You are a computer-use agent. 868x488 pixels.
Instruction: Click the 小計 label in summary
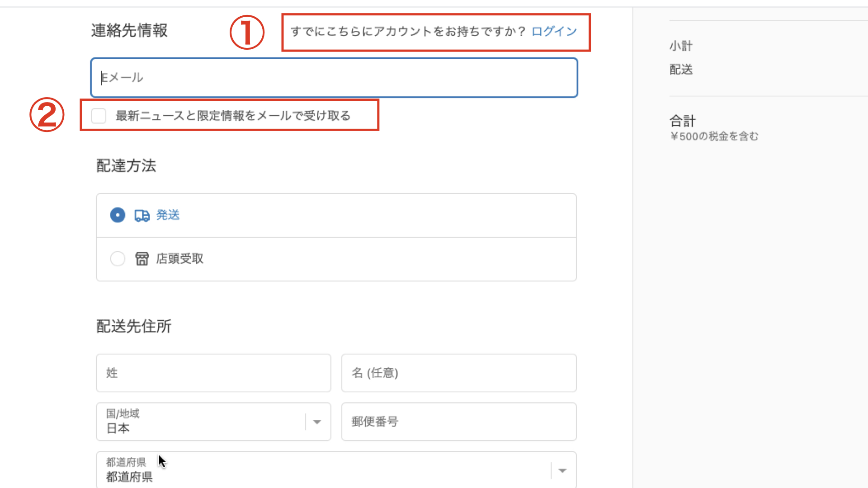tap(681, 46)
